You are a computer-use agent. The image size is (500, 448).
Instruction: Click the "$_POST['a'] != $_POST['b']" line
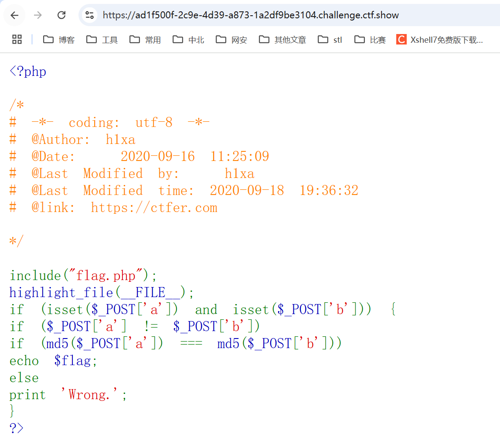point(135,326)
